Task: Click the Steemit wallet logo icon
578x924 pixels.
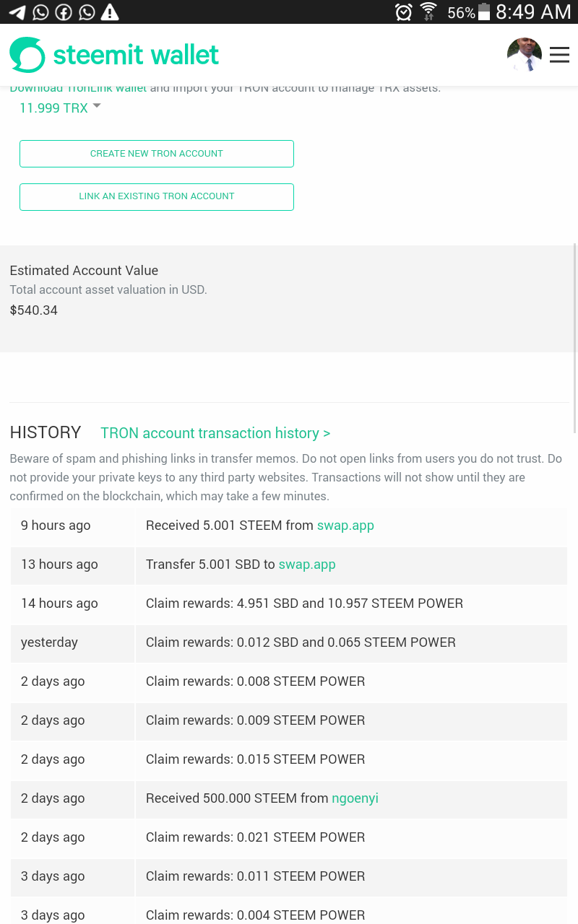Action: click(27, 55)
